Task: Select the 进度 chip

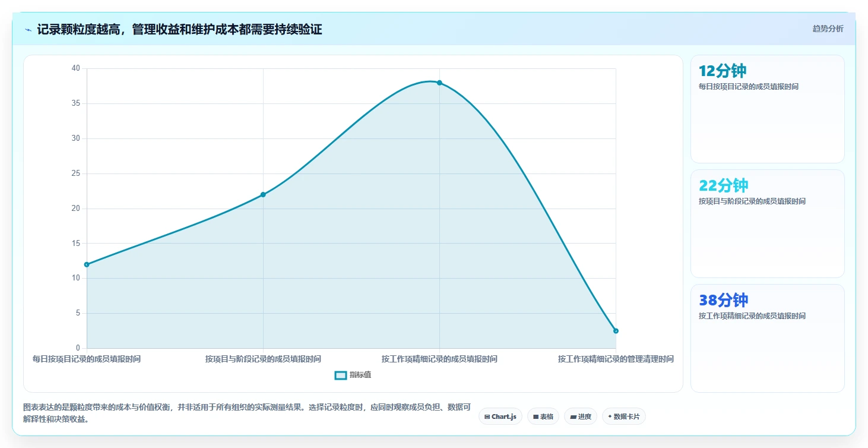Action: click(x=581, y=417)
